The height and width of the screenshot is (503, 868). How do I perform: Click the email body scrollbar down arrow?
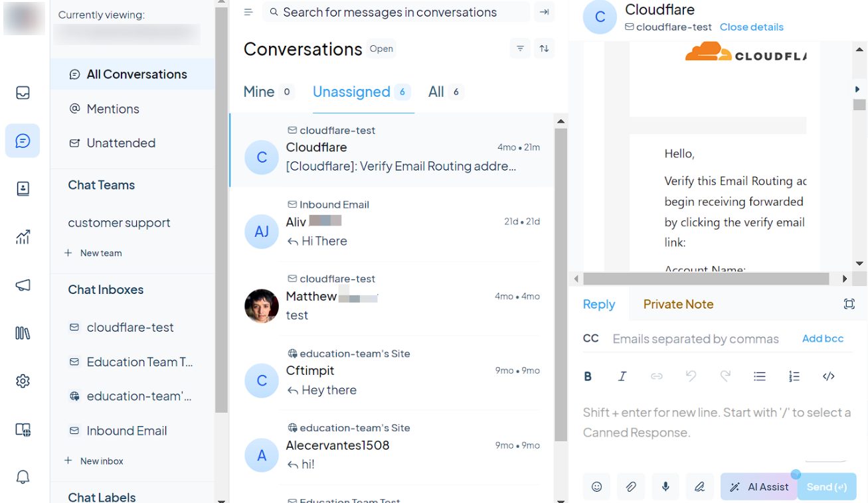coord(859,263)
